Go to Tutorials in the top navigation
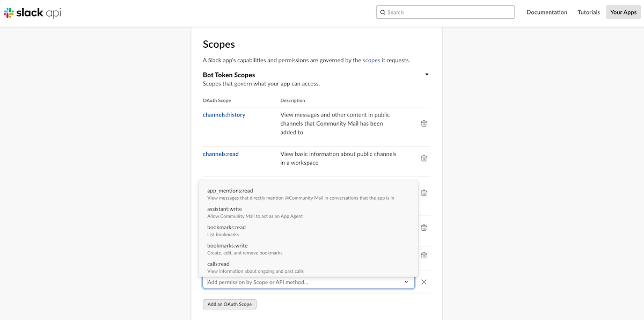 [588, 12]
